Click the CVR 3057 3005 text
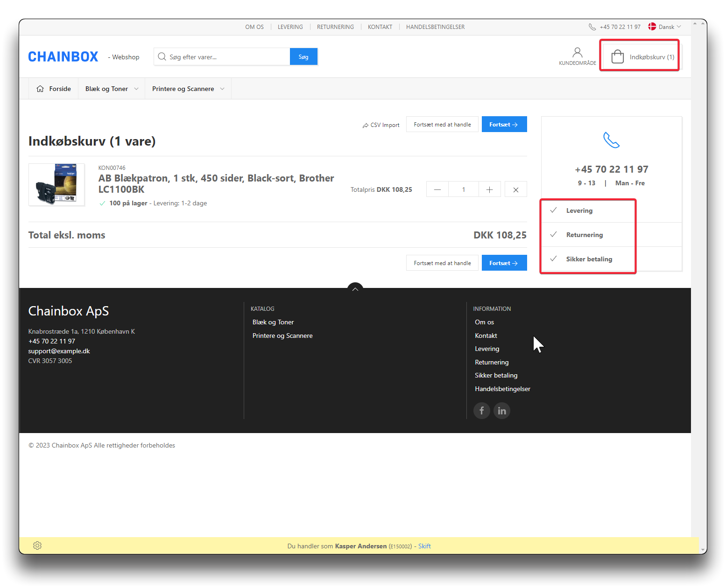The width and height of the screenshot is (726, 588). pos(50,361)
